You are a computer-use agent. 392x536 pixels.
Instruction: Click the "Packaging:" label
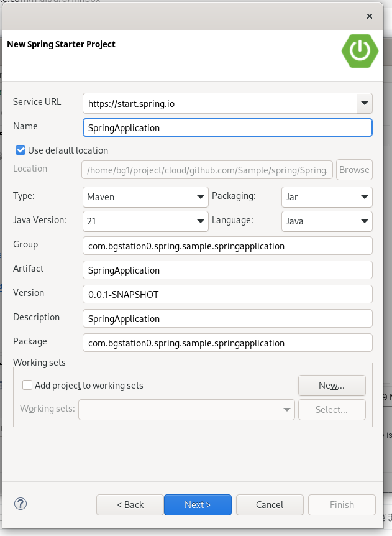234,196
